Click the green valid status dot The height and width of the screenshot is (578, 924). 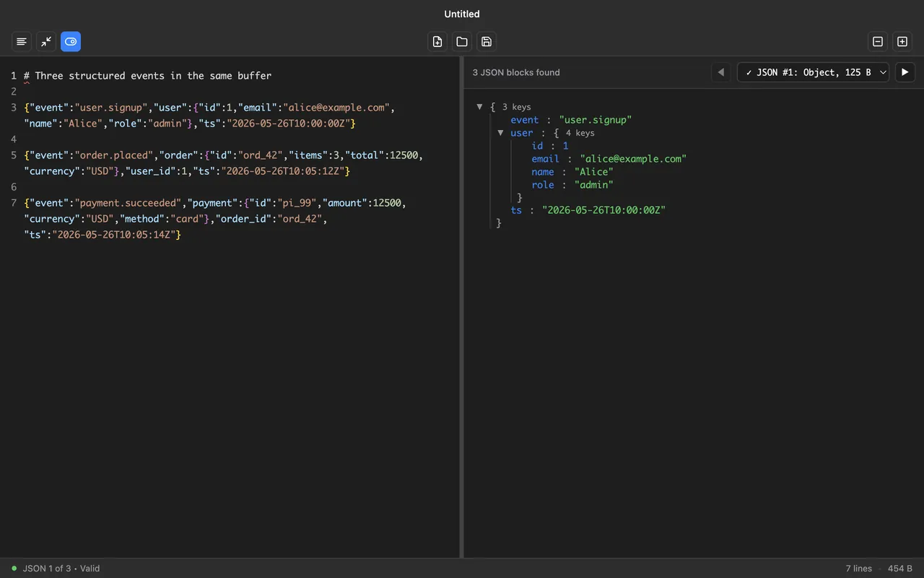[x=14, y=569]
